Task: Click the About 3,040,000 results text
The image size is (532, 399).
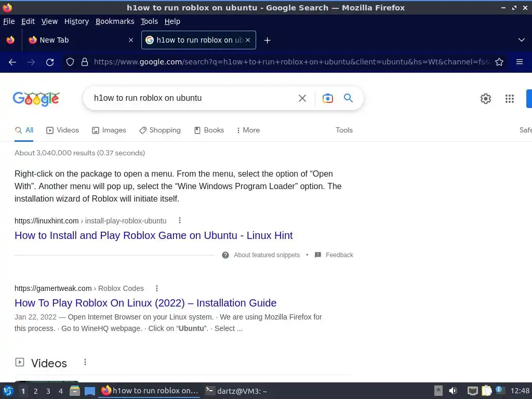Action: [x=79, y=153]
